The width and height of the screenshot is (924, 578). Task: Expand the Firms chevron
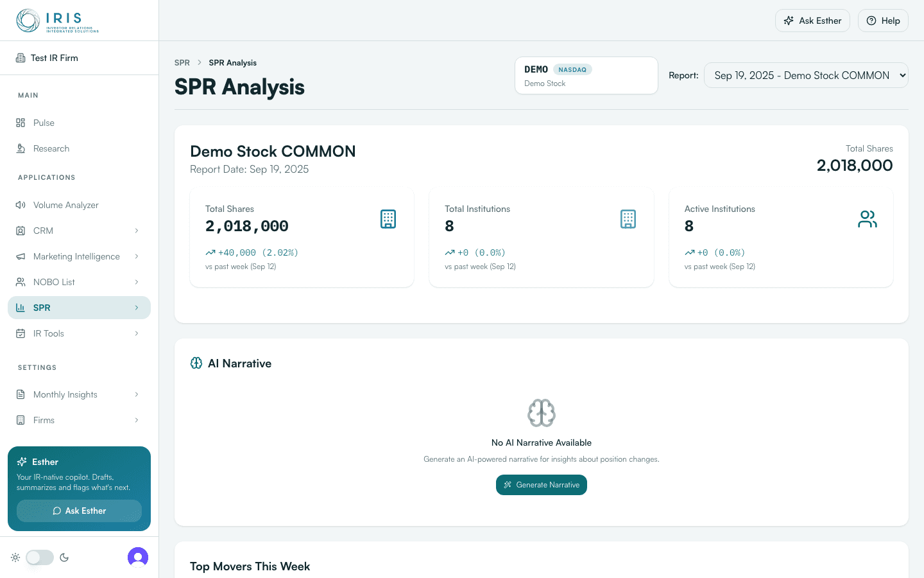pos(137,420)
